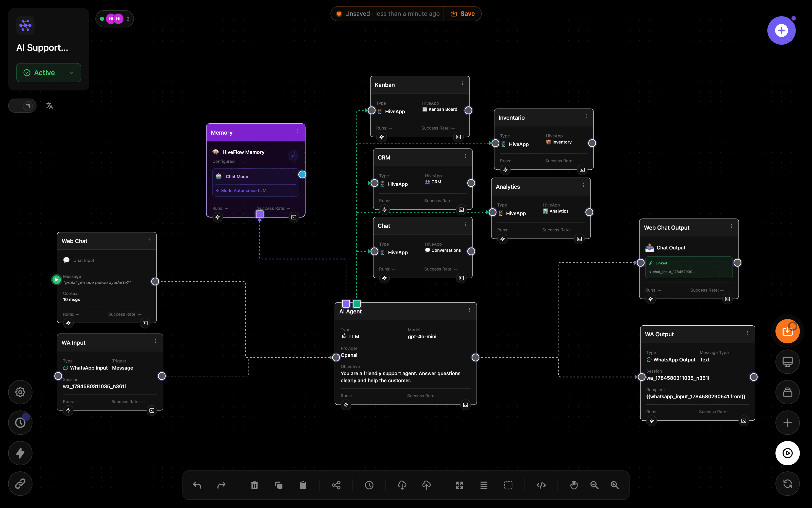Click the purple add node button

click(782, 30)
